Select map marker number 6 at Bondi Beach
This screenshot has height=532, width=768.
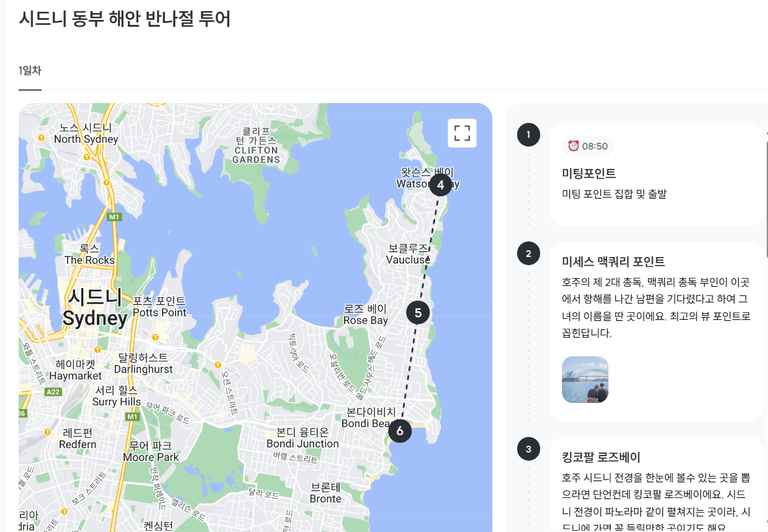tap(400, 430)
